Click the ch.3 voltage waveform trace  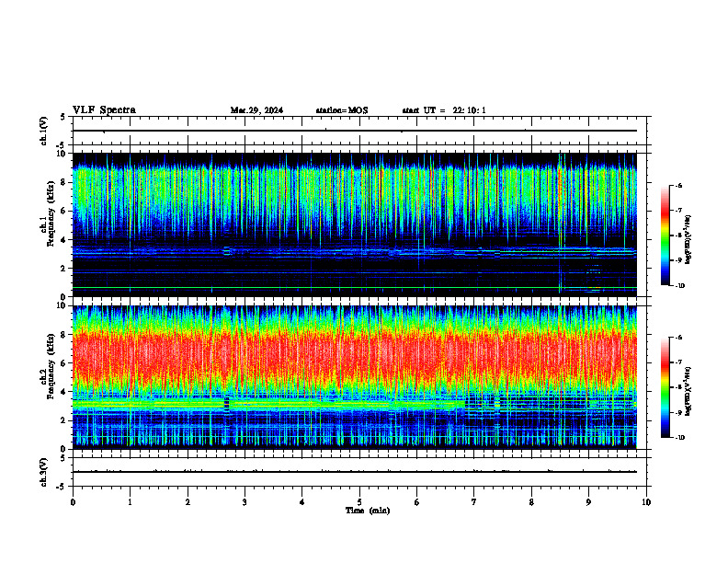354,472
